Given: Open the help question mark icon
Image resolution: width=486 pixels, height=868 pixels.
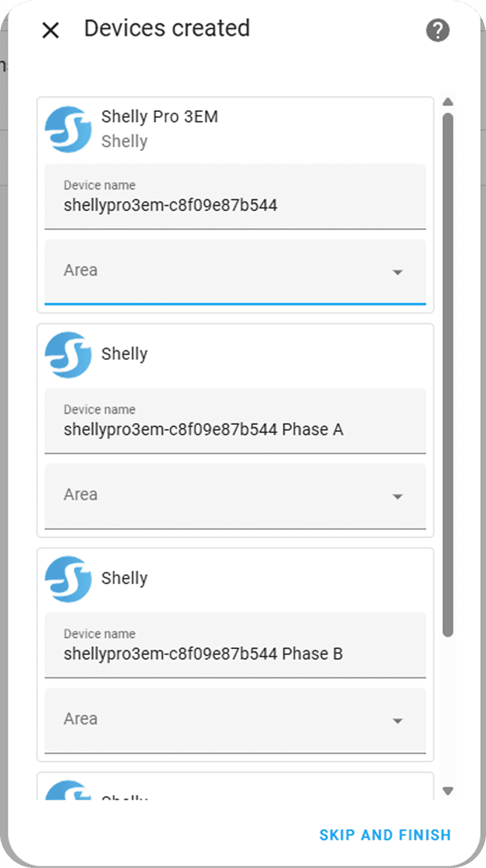Looking at the screenshot, I should 438,30.
